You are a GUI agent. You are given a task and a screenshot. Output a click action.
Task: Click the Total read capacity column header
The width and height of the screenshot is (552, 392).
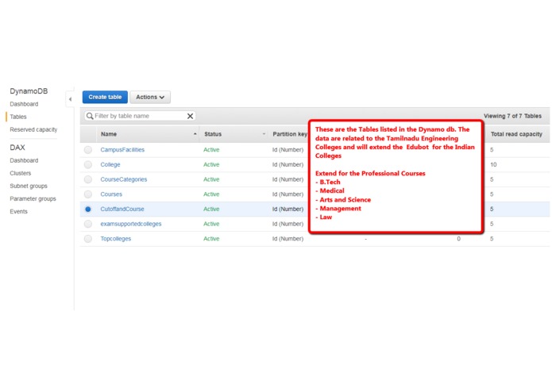516,134
